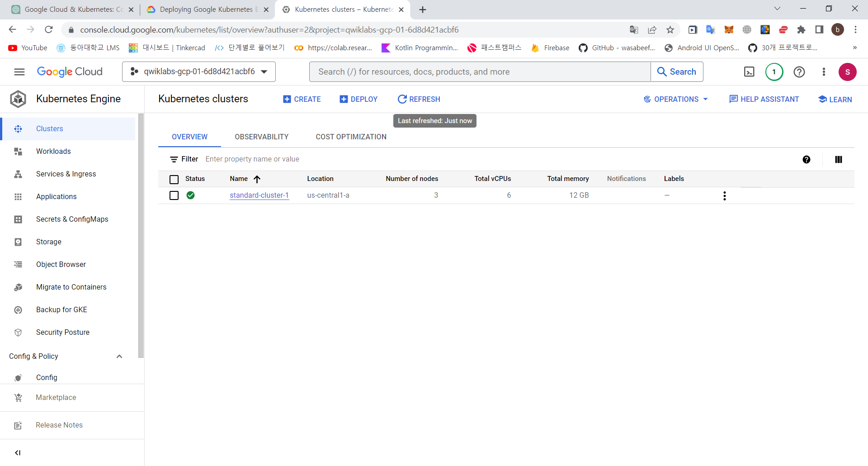Viewport: 868px width, 466px height.
Task: Open the main navigation hamburger menu
Action: click(19, 72)
